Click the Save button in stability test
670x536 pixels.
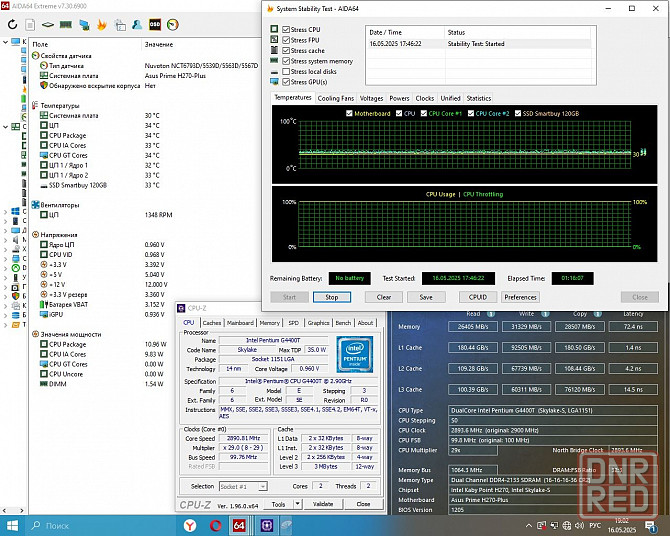pyautogui.click(x=426, y=297)
